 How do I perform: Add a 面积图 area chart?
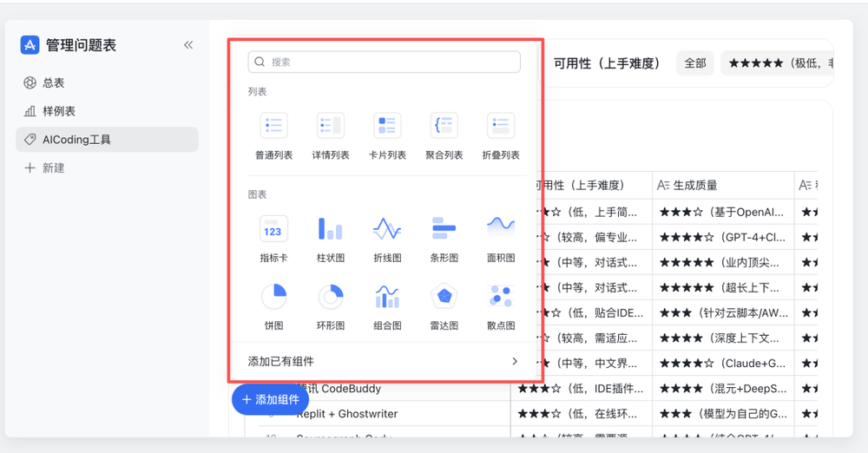tap(501, 229)
